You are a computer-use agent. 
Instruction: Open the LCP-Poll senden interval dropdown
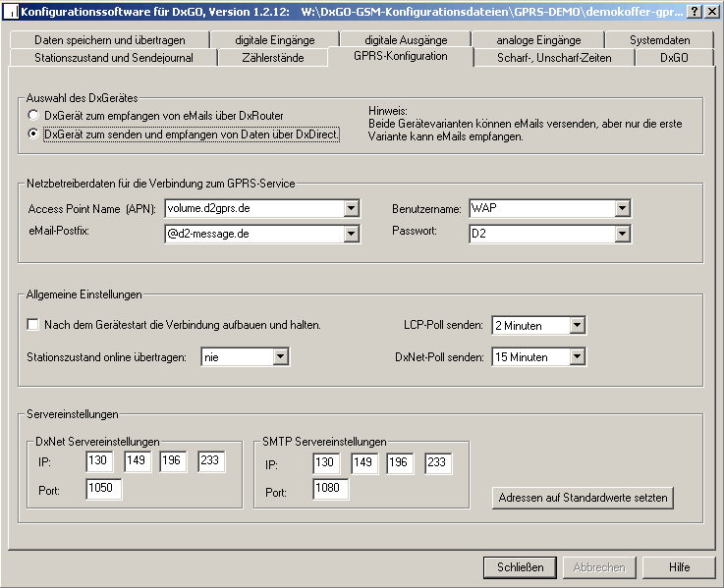pyautogui.click(x=577, y=325)
